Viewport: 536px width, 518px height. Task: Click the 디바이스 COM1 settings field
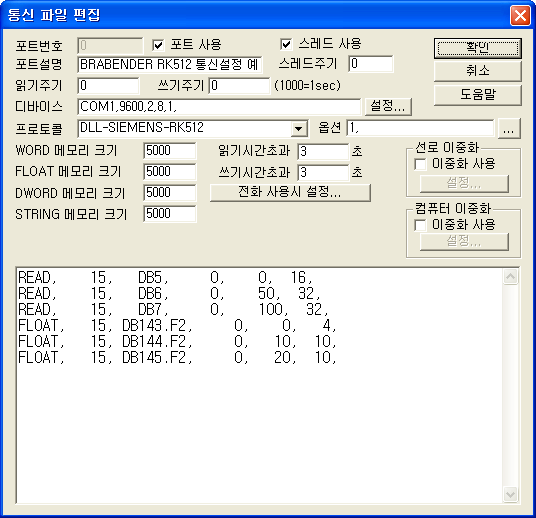tap(219, 107)
